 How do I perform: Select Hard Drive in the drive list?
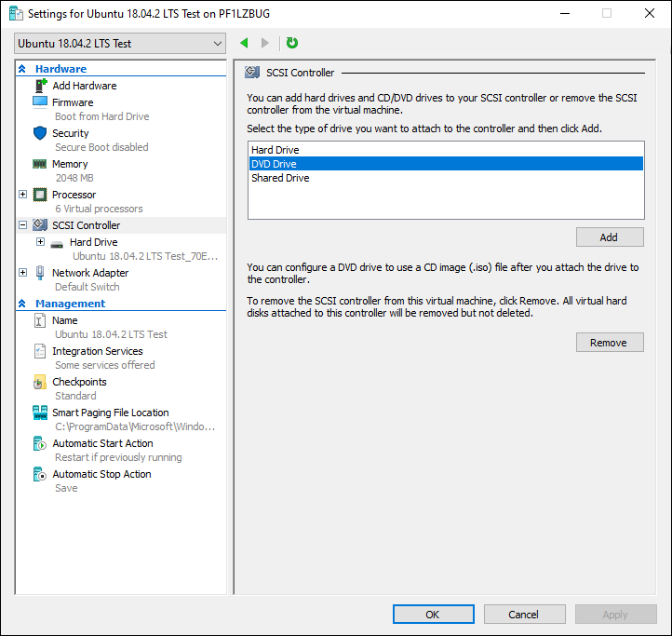pyautogui.click(x=446, y=150)
